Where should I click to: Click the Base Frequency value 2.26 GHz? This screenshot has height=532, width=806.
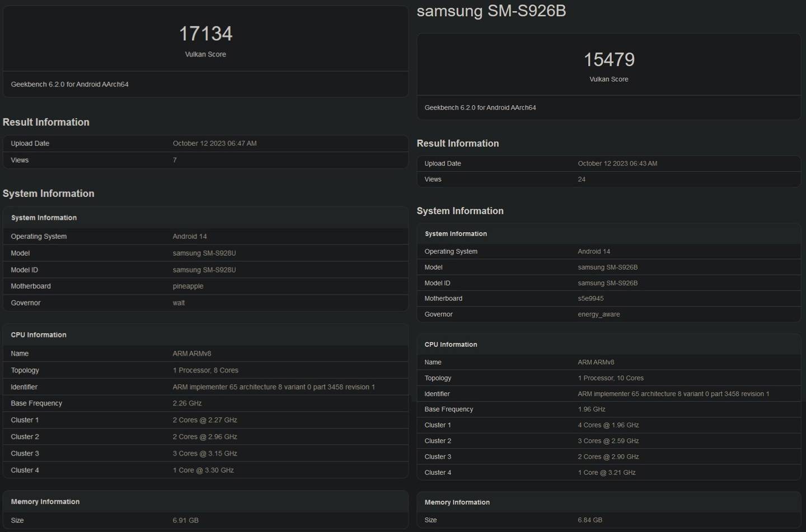coord(187,403)
